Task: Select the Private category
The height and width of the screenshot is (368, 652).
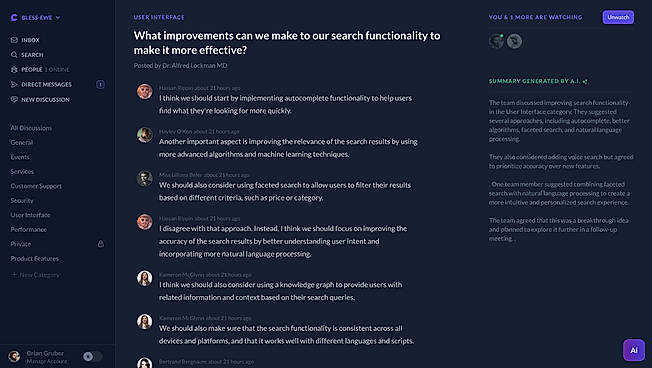Action: [21, 244]
